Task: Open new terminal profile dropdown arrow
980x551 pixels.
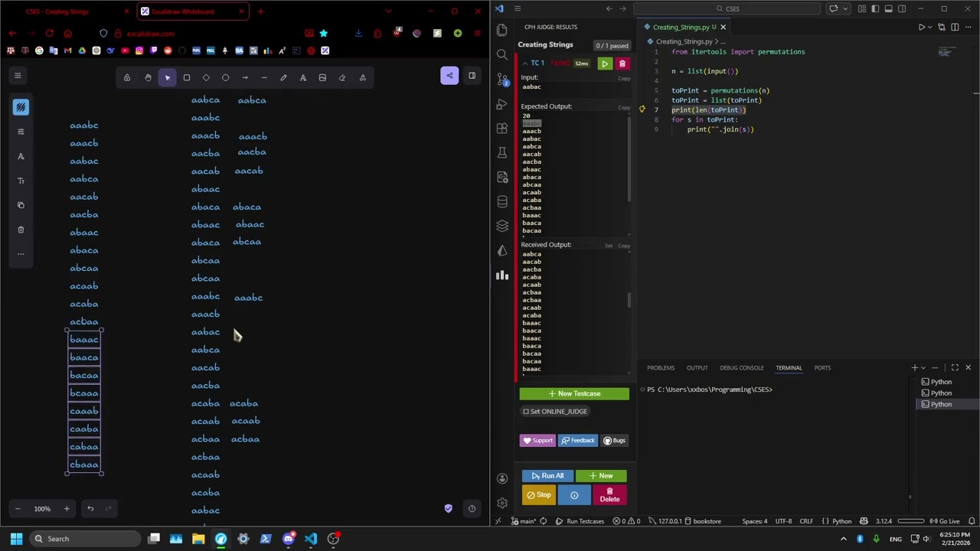Action: [x=923, y=368]
